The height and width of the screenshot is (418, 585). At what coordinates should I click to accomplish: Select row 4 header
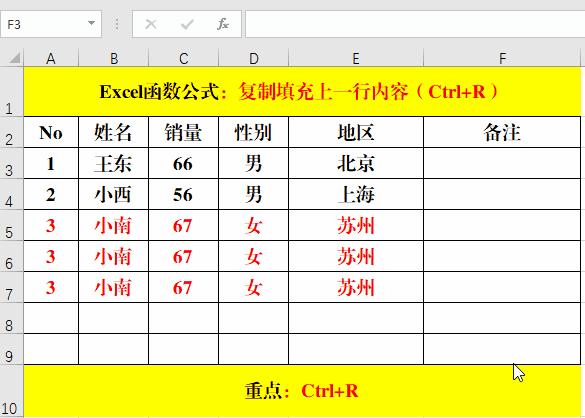[x=12, y=194]
